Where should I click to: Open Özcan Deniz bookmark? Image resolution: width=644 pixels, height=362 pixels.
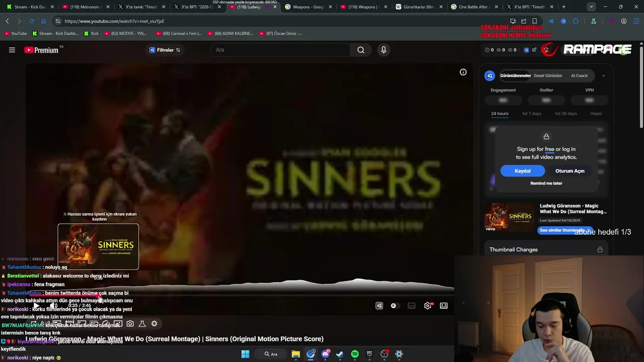(x=280, y=33)
